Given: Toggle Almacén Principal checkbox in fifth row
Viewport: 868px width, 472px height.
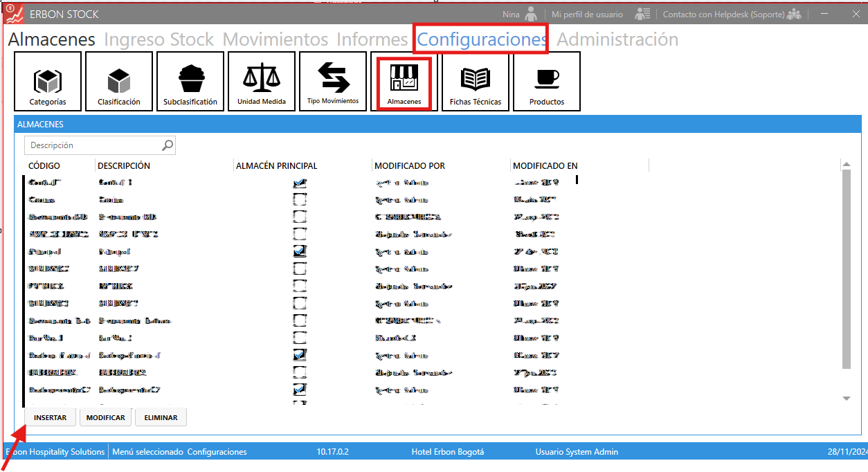Looking at the screenshot, I should point(300,251).
